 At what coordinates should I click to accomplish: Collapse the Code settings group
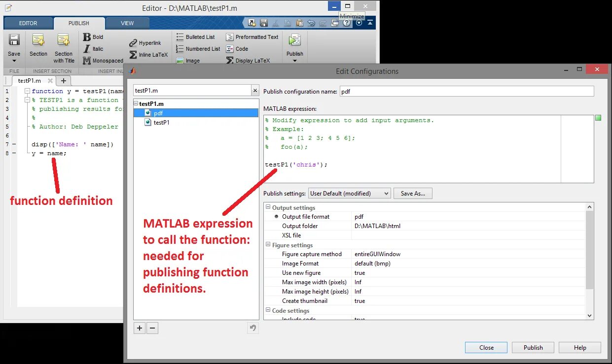268,311
